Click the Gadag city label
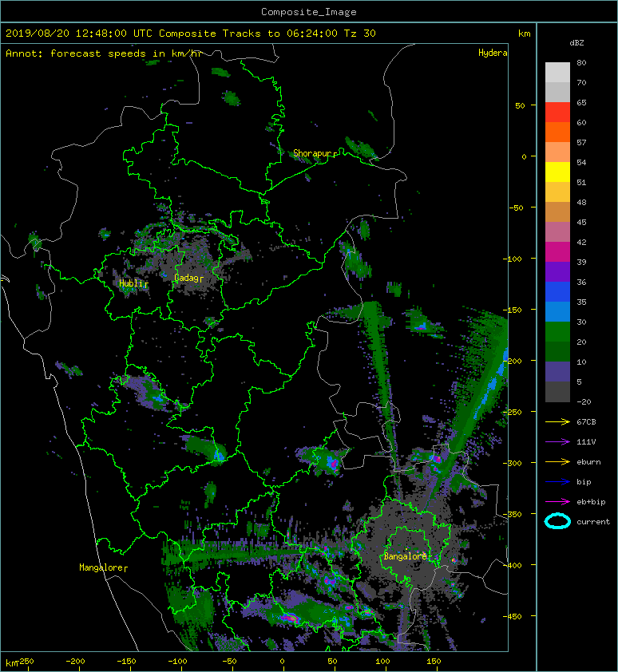 (187, 278)
